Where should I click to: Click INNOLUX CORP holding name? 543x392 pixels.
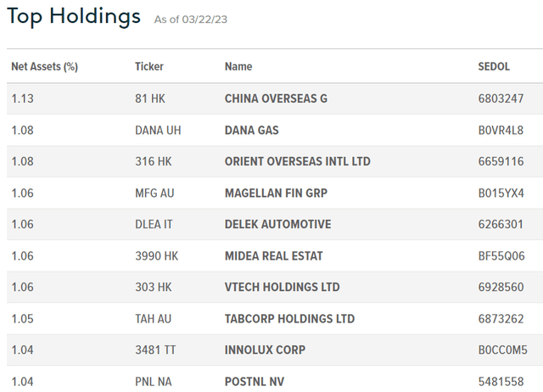tap(265, 350)
